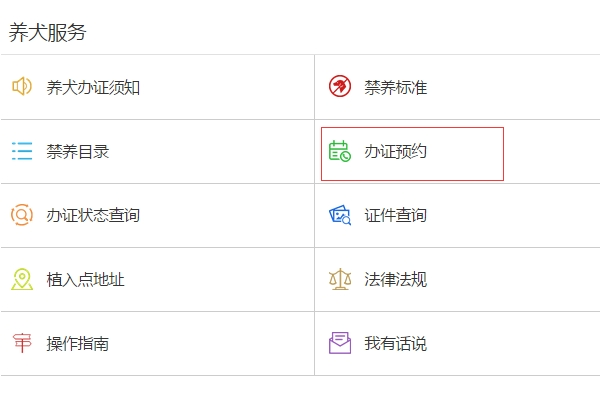Click the speaker icon beside 养犬办证须知

pyautogui.click(x=22, y=87)
